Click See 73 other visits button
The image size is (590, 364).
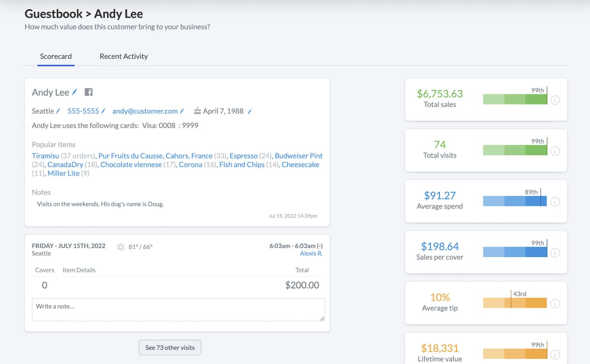(x=170, y=348)
